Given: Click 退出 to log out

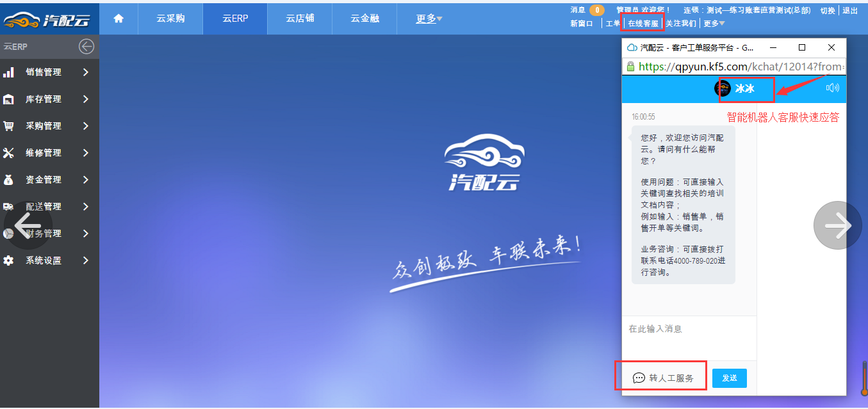Looking at the screenshot, I should 850,10.
